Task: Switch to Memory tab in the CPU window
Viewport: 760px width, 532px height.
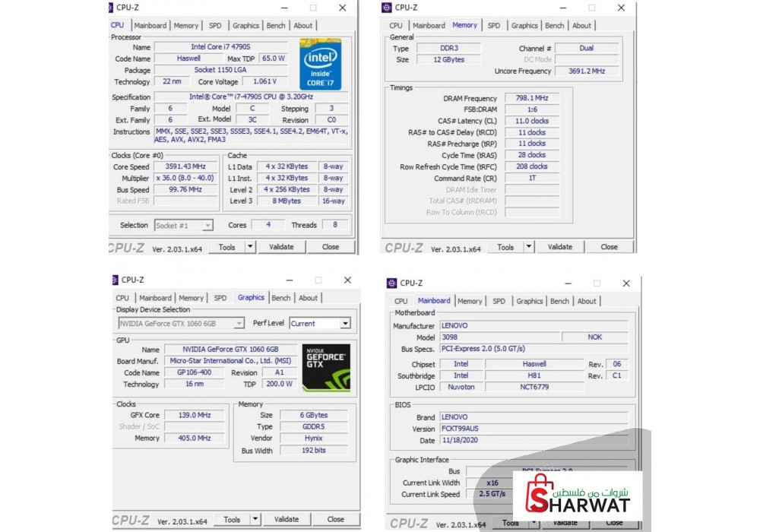Action: click(186, 26)
